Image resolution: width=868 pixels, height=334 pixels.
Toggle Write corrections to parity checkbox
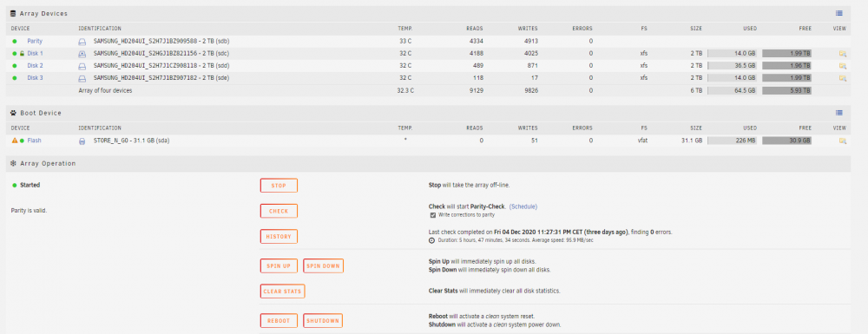tap(433, 214)
